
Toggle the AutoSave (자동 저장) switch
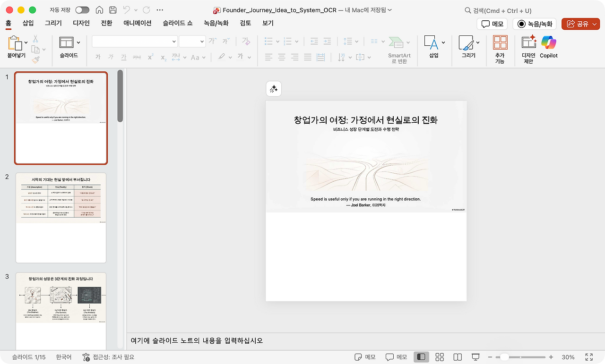pyautogui.click(x=82, y=10)
